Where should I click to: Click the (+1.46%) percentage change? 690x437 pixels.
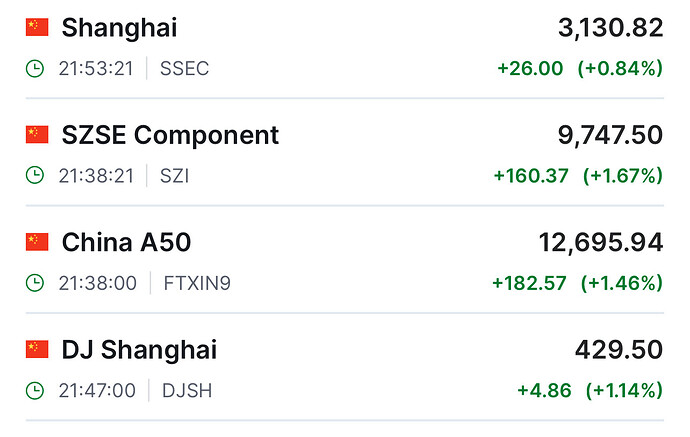[x=621, y=283]
